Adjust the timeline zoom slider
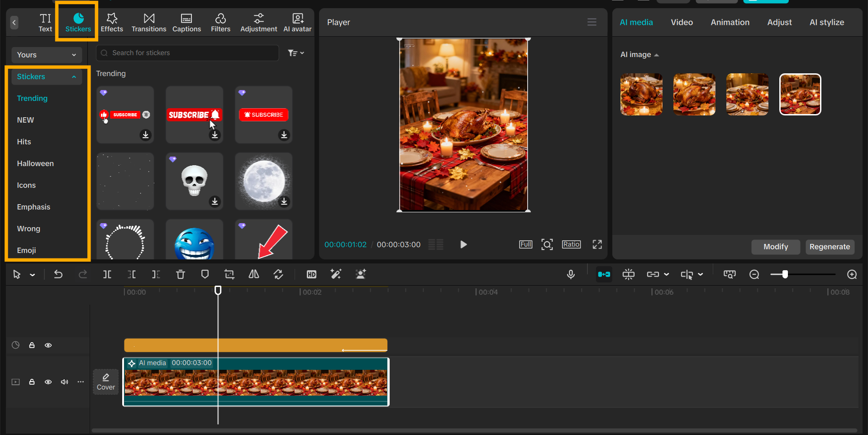Image resolution: width=868 pixels, height=435 pixels. coord(784,274)
